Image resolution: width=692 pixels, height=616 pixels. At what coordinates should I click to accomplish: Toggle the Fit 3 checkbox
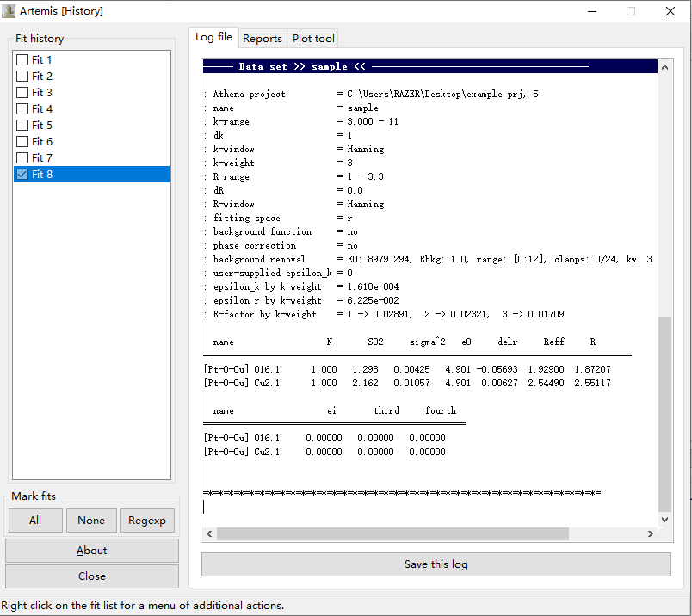click(22, 93)
